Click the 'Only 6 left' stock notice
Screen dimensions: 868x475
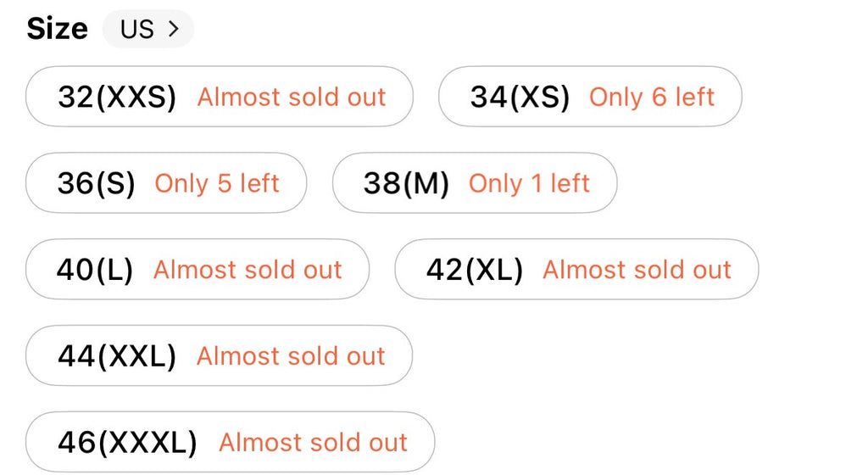click(652, 98)
